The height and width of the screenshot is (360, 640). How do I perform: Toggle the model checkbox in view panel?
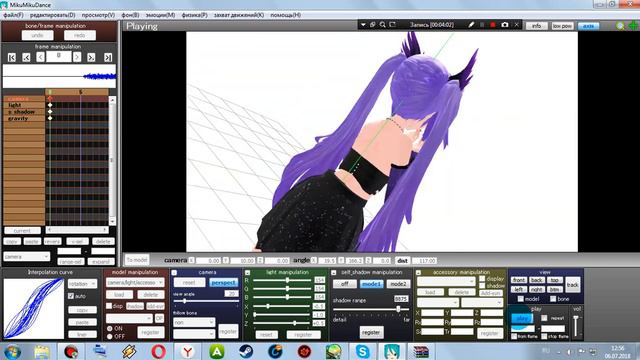click(521, 299)
